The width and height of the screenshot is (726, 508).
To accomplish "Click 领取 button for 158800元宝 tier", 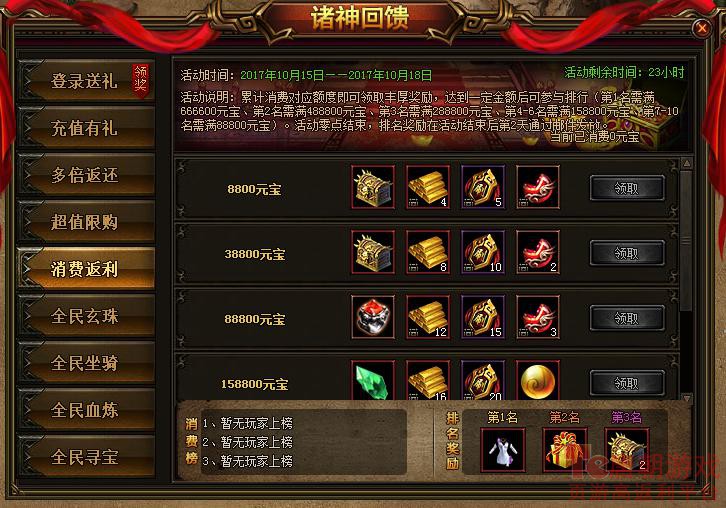I will pos(627,383).
